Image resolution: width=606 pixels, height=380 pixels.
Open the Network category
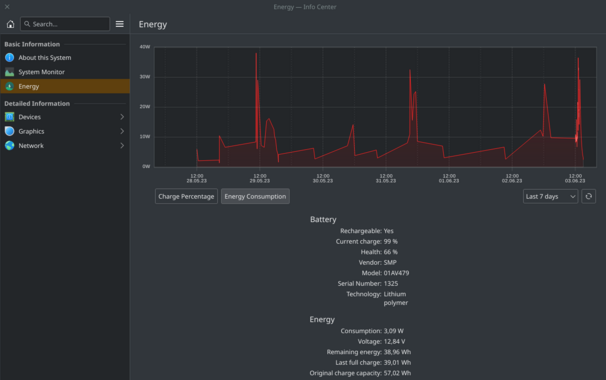pos(65,145)
